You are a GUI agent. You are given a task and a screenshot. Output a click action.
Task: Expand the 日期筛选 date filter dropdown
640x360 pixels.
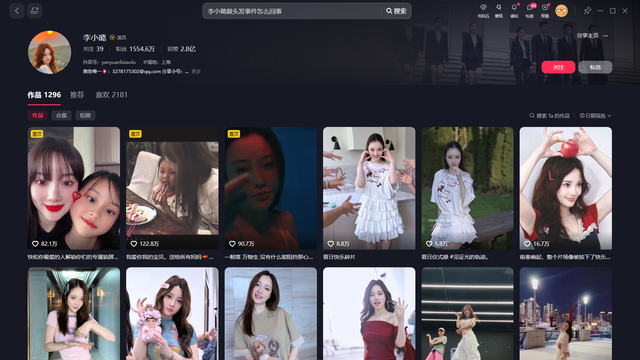pos(596,116)
